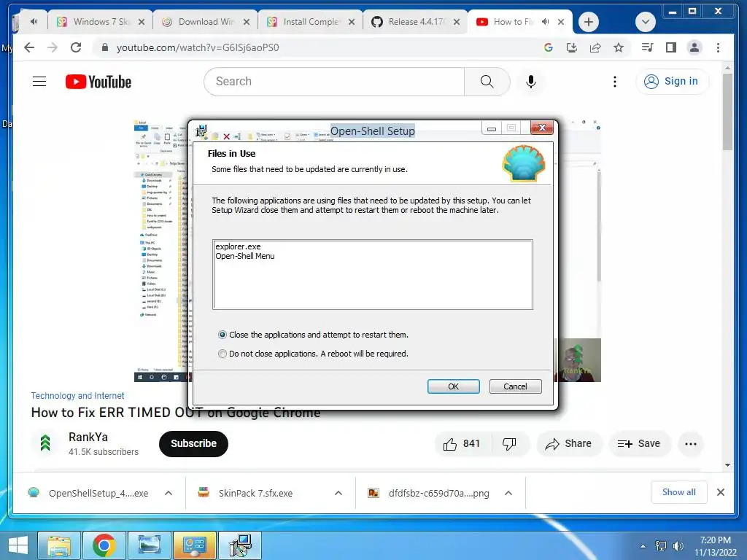Image resolution: width=747 pixels, height=560 pixels.
Task: Switch to the Download Win tab
Action: click(x=205, y=22)
